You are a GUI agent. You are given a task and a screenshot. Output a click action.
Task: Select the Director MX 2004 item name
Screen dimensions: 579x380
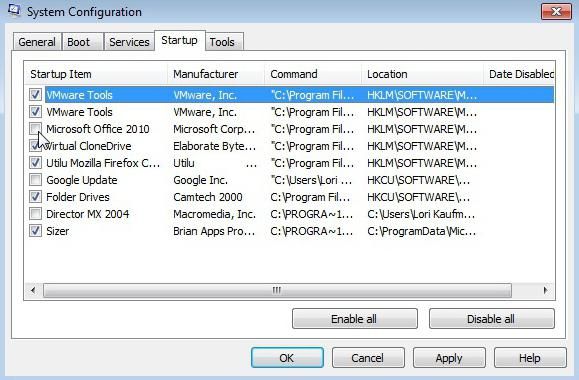(x=88, y=214)
